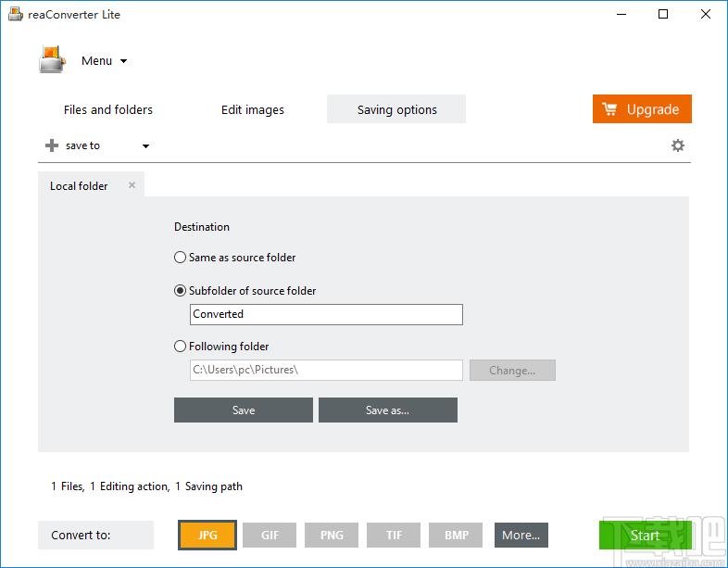
Task: Select the Saving options tab
Action: (396, 109)
